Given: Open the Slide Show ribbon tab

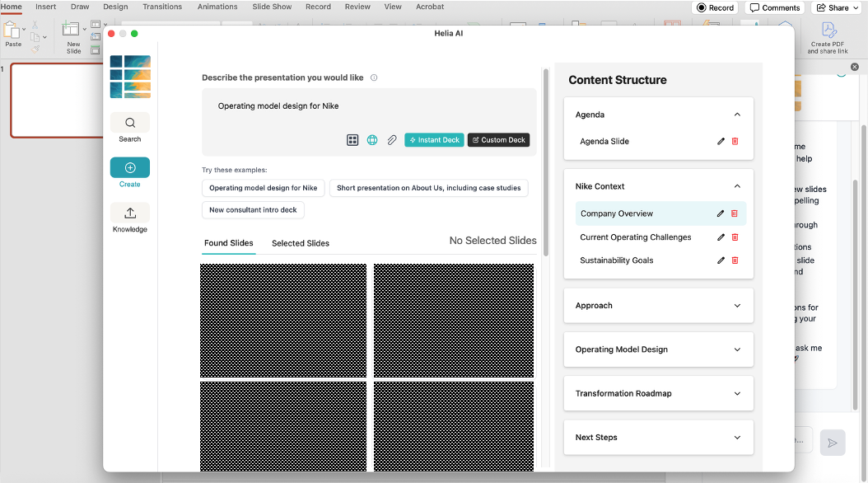Looking at the screenshot, I should coord(272,7).
